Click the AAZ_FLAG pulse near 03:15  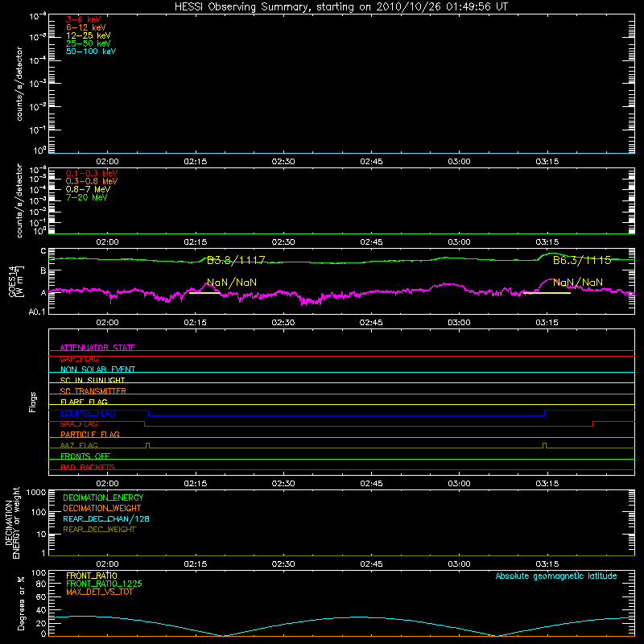(545, 445)
